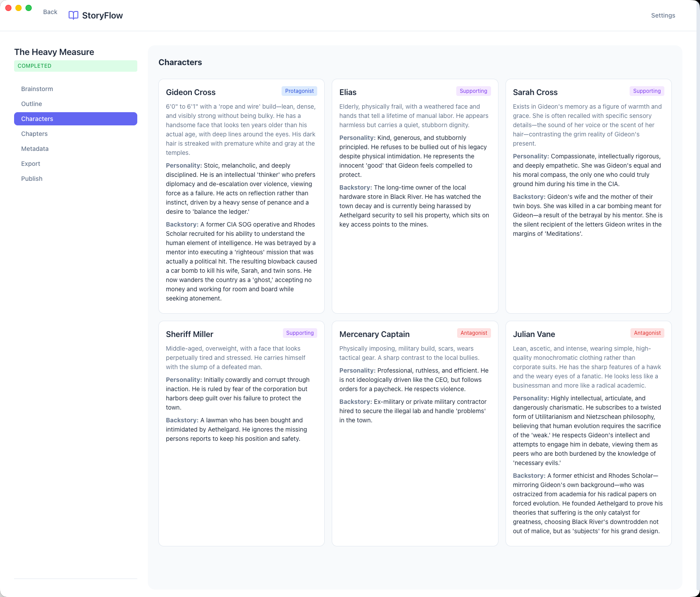
Task: Click the green COMPLETED status badge
Action: pos(76,66)
